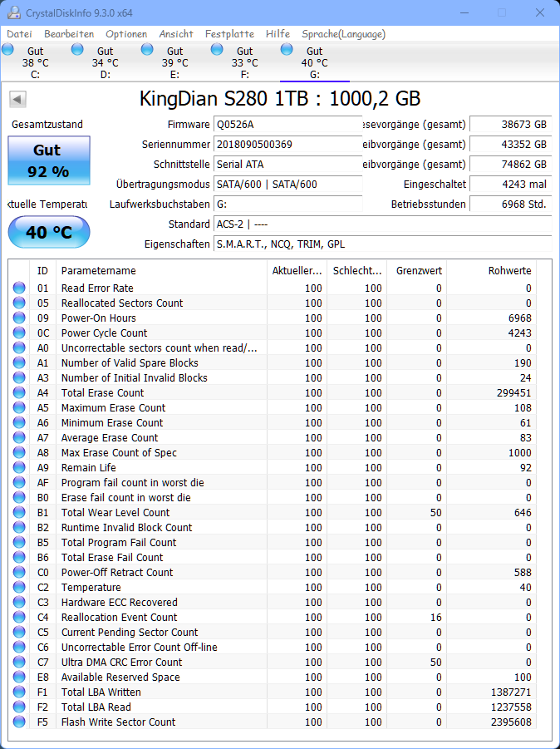Click status orb for Total LBA Written
This screenshot has width=560, height=749.
(19, 692)
